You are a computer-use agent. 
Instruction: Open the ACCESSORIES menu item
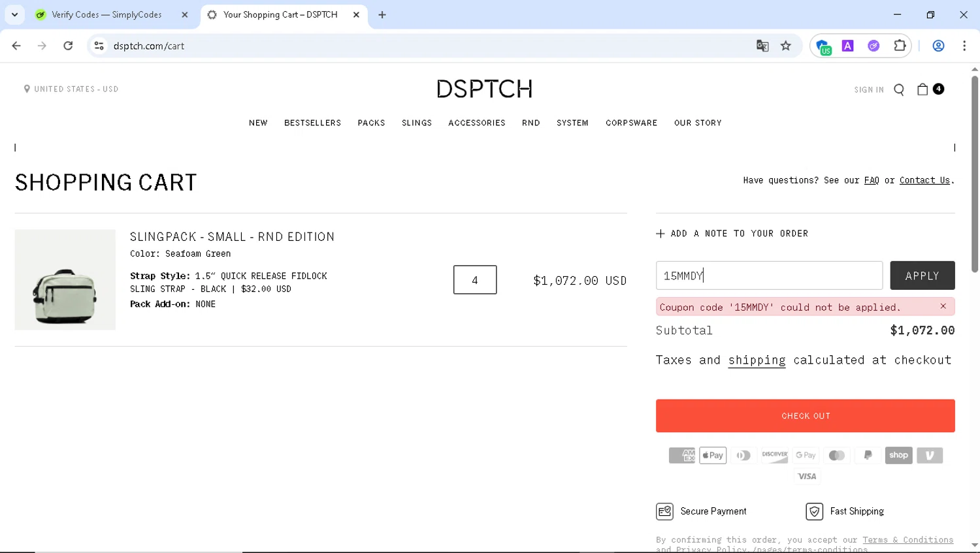tap(477, 123)
